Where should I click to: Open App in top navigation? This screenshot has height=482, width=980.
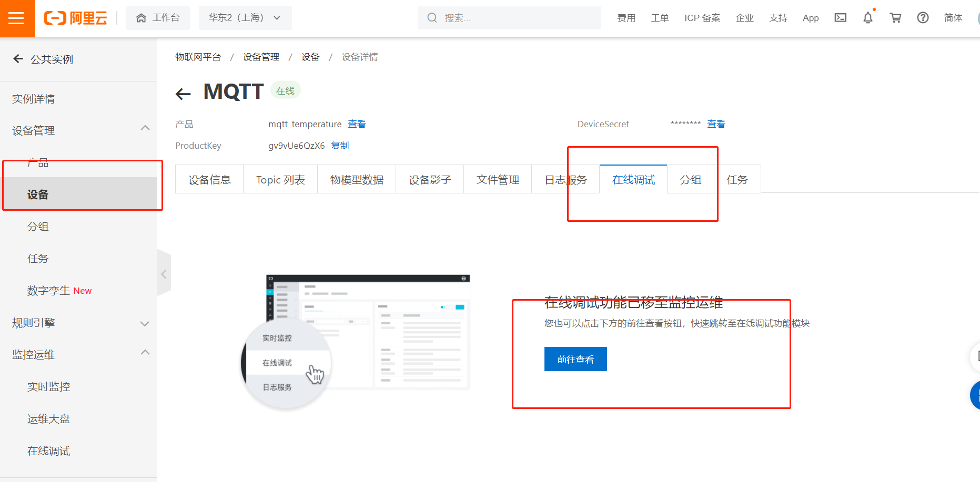coord(811,18)
